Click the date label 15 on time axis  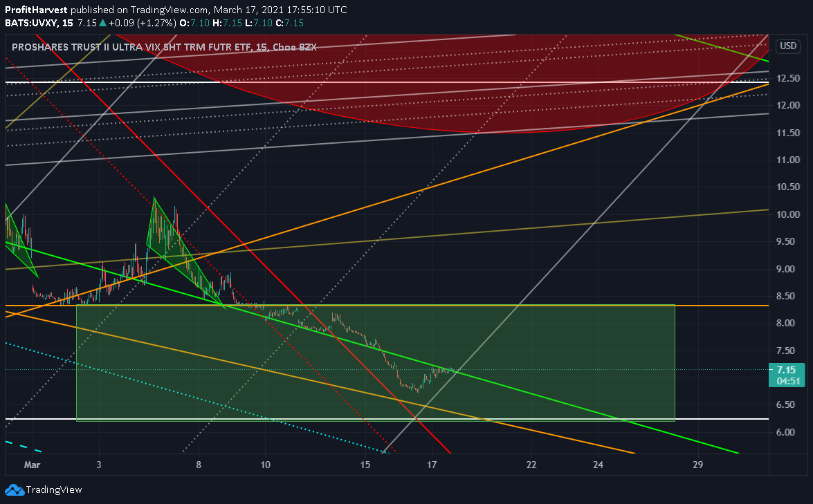365,465
